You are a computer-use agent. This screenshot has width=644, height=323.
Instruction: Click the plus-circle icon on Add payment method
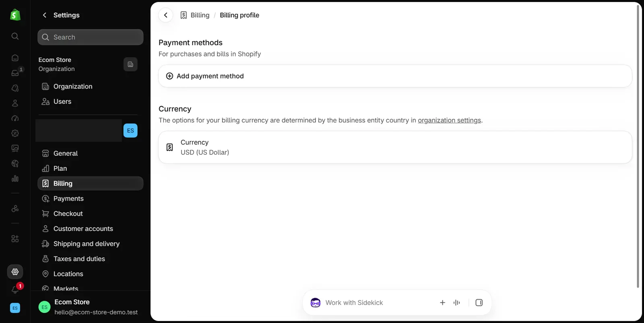(169, 76)
